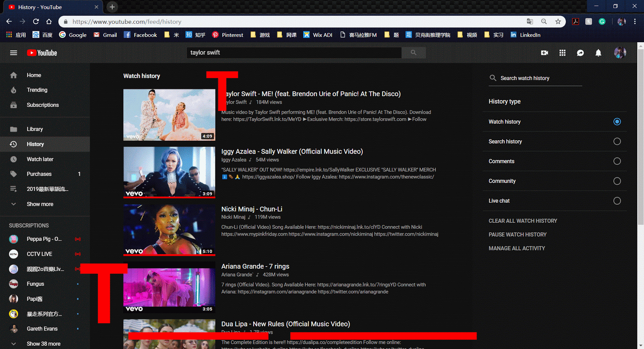Open the Gmail bookmark
This screenshot has height=349, width=644.
pos(105,35)
